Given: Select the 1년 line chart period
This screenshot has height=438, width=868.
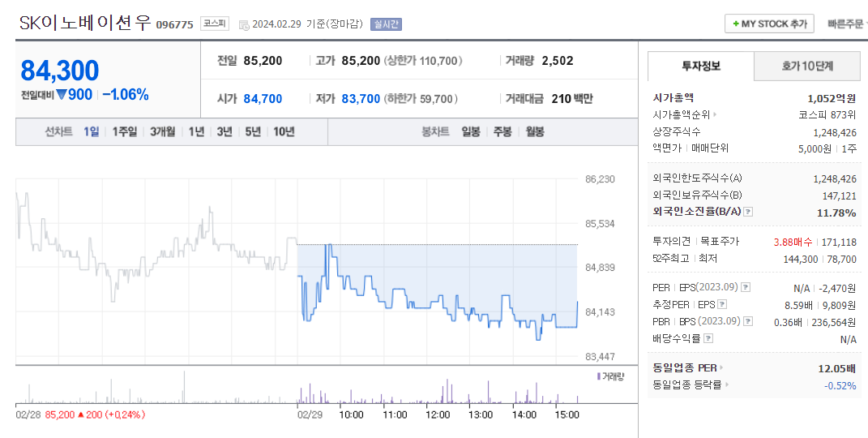Looking at the screenshot, I should pos(196,131).
